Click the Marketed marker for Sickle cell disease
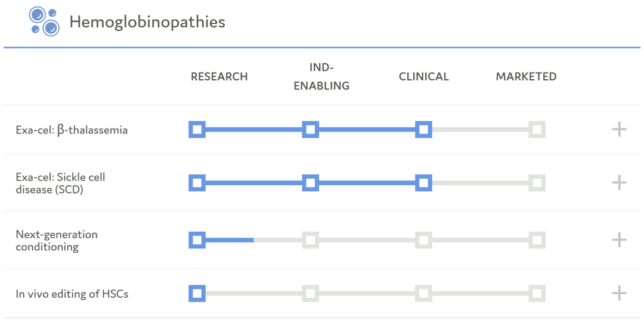The width and height of the screenshot is (644, 324). (537, 182)
